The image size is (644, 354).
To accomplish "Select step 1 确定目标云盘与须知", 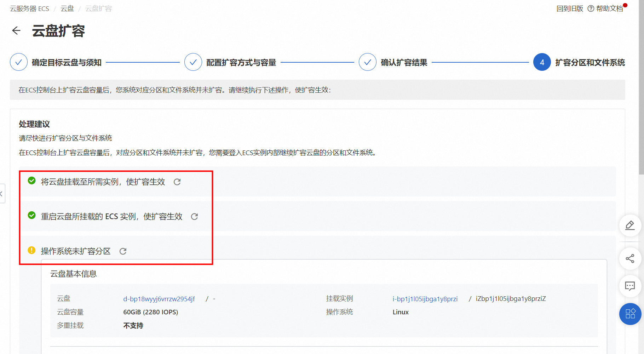I will click(19, 62).
